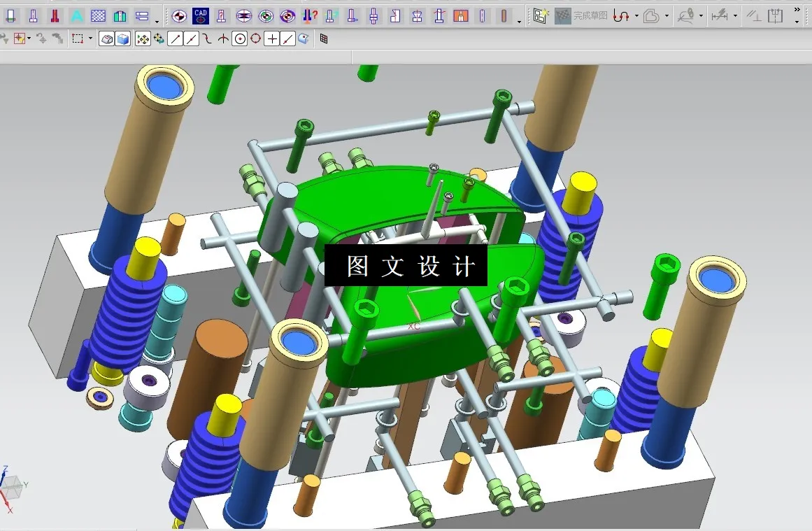Screen dimensions: 812x531
Task: Toggle the circle center snap point
Action: [x=239, y=38]
